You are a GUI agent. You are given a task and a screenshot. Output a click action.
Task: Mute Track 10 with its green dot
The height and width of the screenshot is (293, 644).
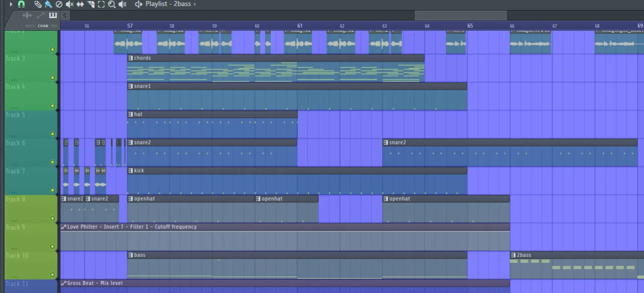52,275
